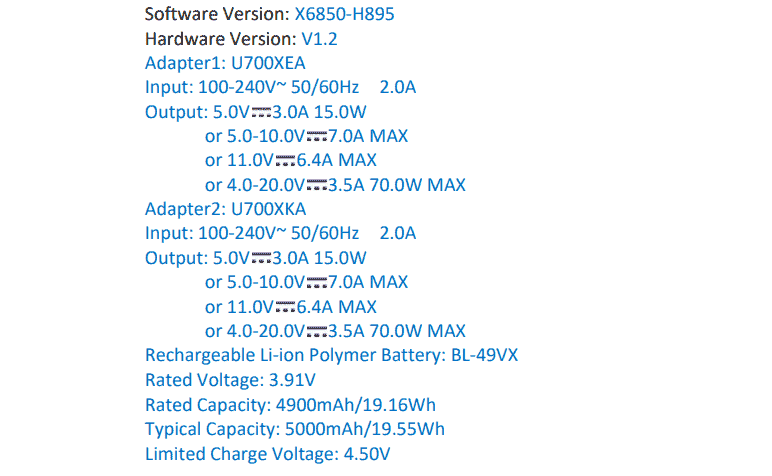This screenshot has width=772, height=476.
Task: Click the 'Software Version:' label text
Action: (217, 15)
